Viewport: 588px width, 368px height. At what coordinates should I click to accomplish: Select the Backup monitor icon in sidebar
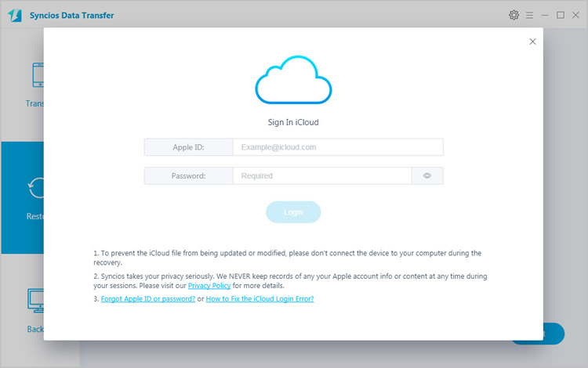click(x=35, y=301)
